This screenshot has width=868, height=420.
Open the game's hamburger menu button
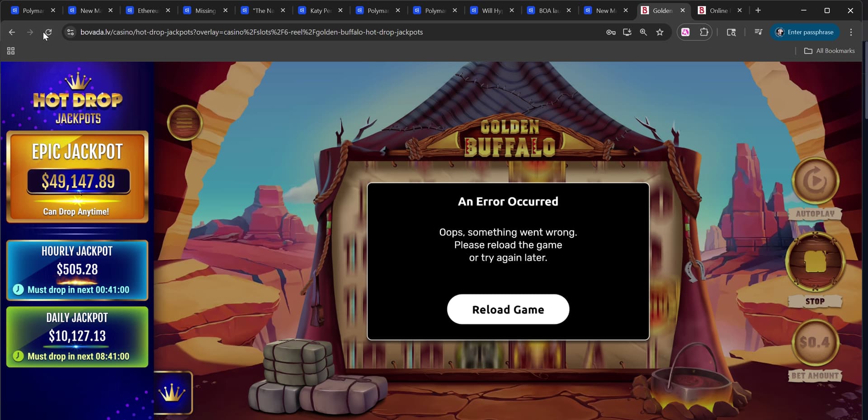[184, 123]
